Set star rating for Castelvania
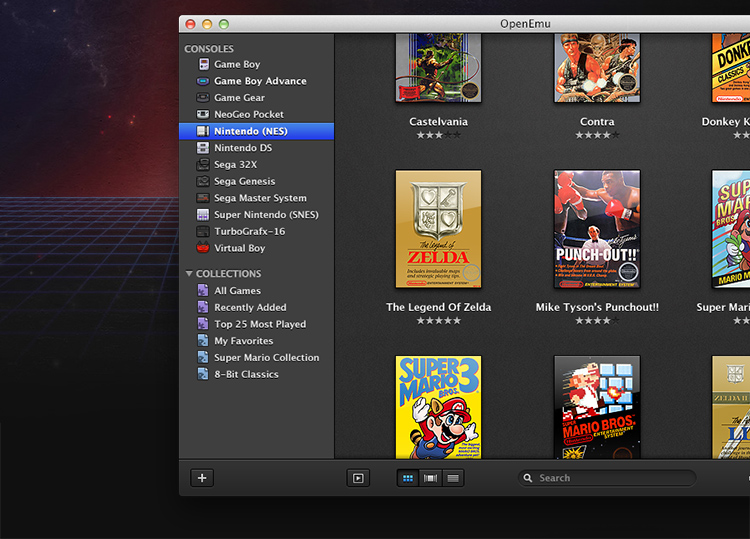The width and height of the screenshot is (750, 539). coord(439,135)
